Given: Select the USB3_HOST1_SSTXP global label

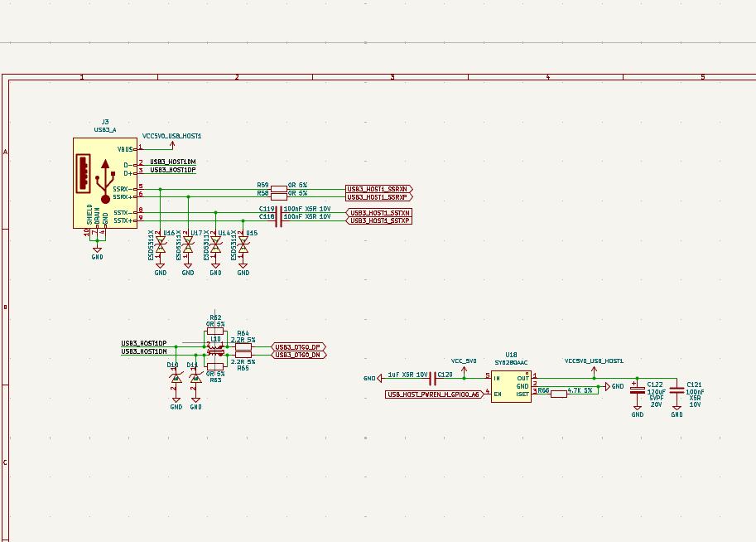Looking at the screenshot, I should (379, 220).
